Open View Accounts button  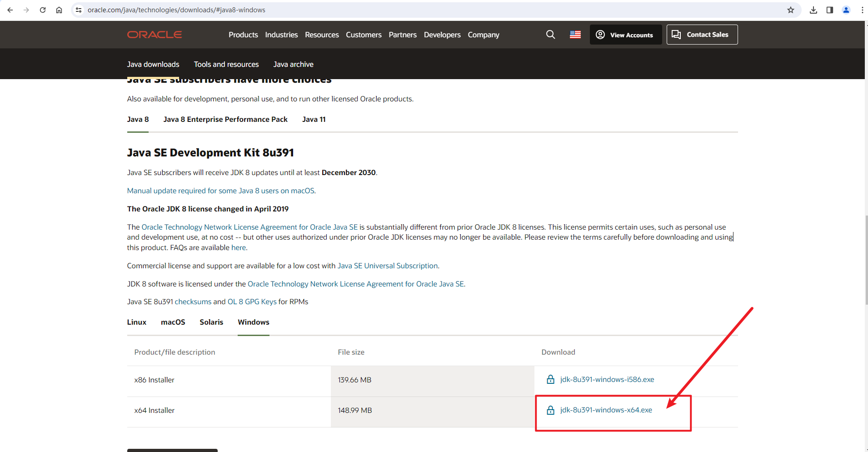pos(626,35)
